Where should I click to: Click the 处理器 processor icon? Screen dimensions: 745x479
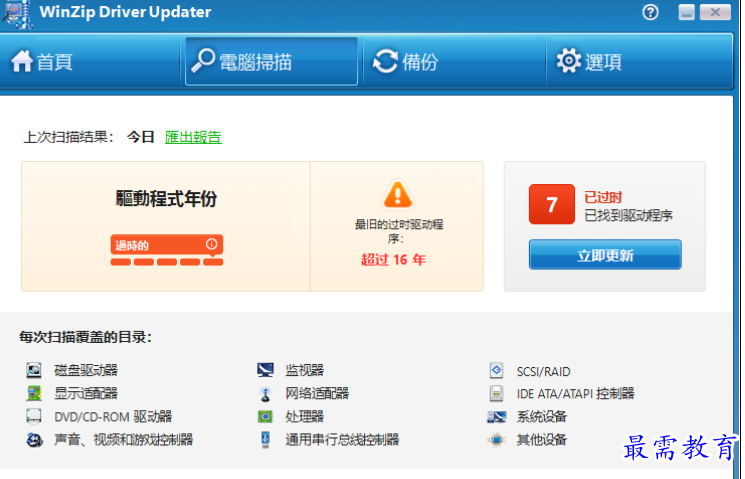pos(265,417)
